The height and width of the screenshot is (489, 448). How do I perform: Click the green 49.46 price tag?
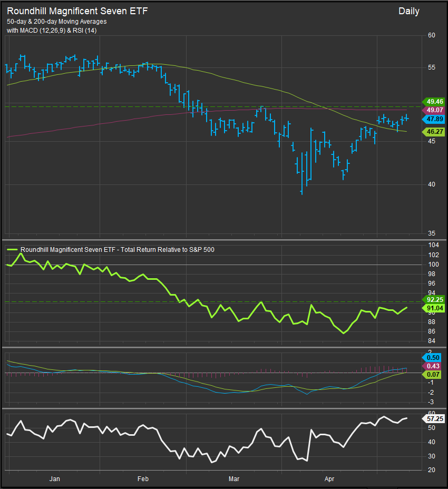click(433, 102)
